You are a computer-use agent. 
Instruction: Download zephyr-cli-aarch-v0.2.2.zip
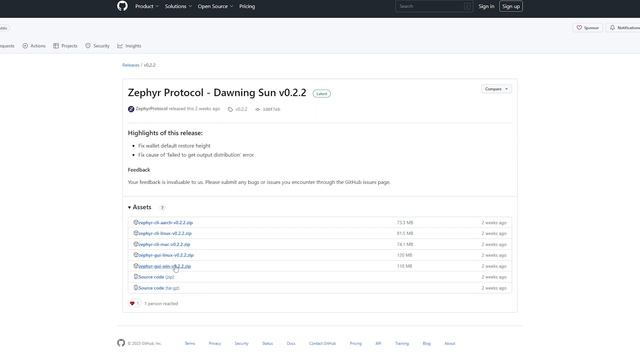[165, 222]
